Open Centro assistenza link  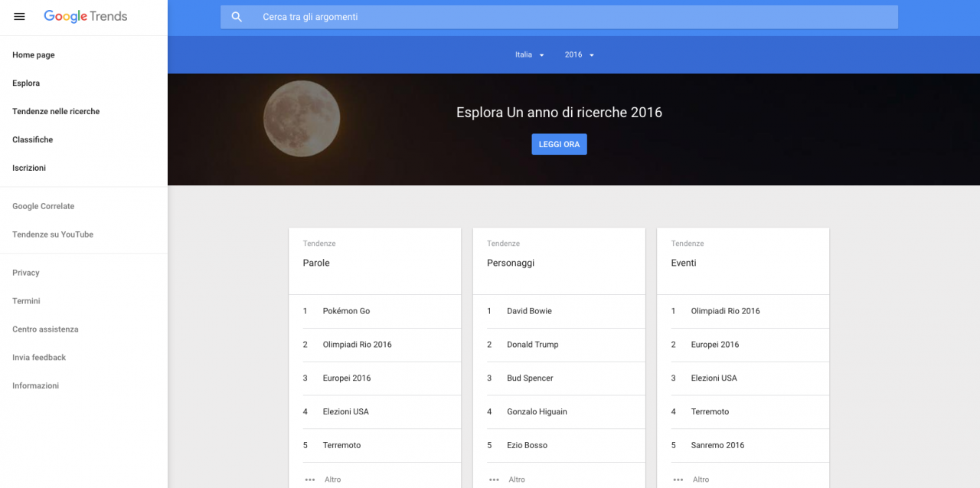click(x=45, y=329)
